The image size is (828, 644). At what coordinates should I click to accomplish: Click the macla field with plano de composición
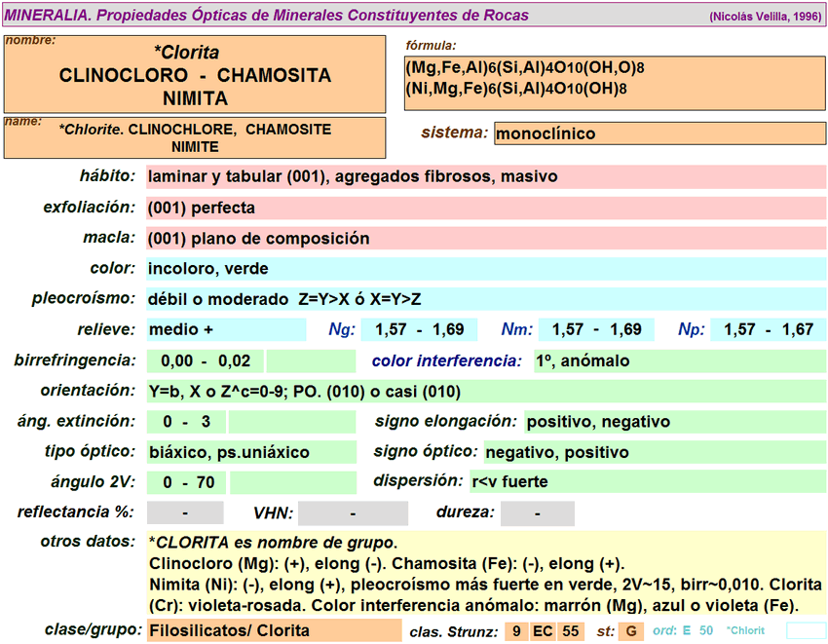coord(486,239)
